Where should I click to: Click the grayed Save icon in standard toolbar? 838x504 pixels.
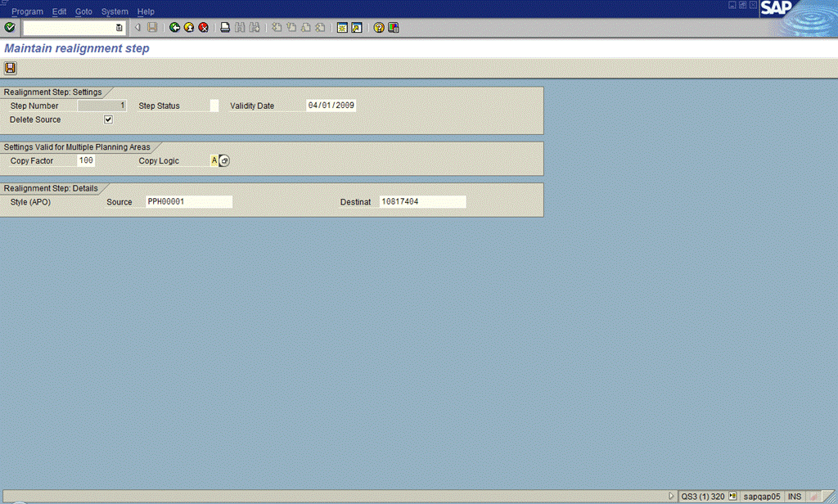pos(152,27)
